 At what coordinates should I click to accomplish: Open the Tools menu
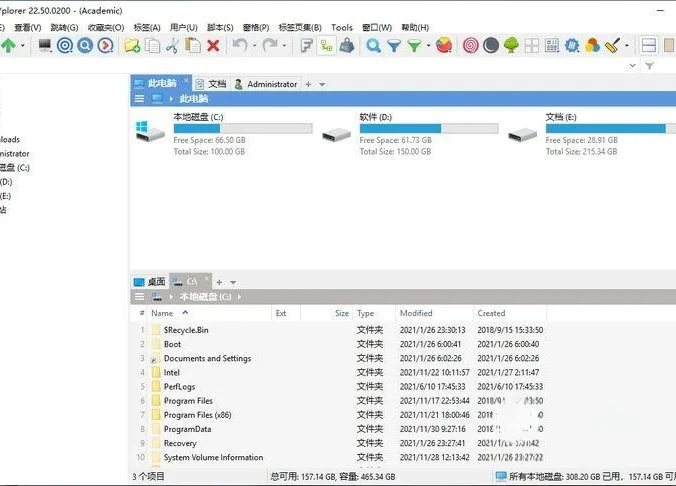click(342, 28)
